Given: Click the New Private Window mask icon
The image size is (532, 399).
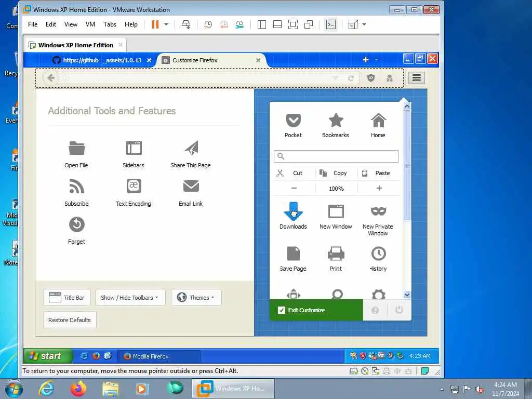Looking at the screenshot, I should [378, 211].
